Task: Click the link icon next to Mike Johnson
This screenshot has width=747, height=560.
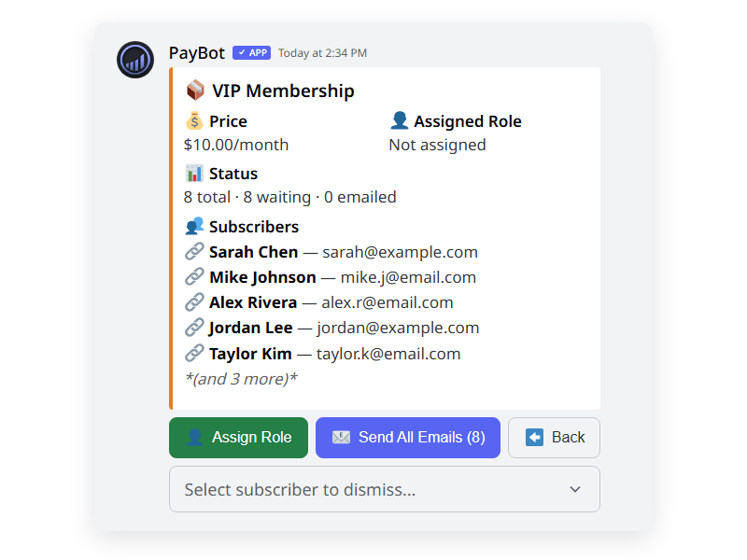Action: click(x=195, y=276)
